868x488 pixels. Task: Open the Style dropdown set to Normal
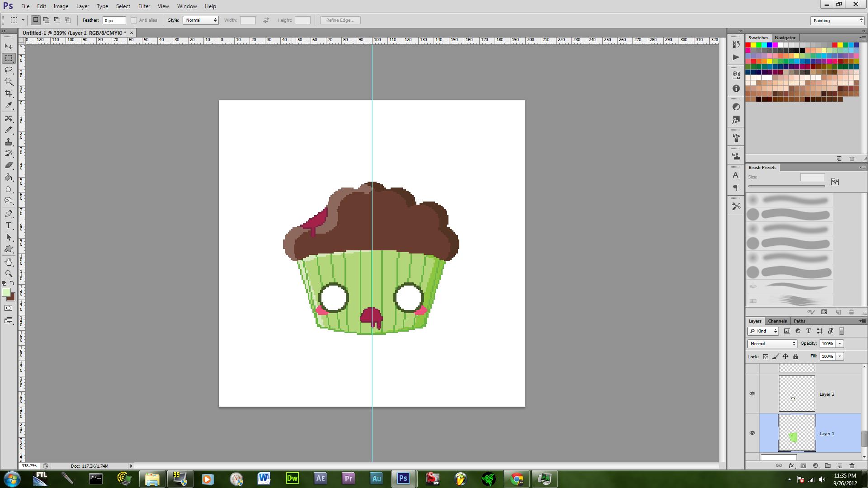point(201,20)
